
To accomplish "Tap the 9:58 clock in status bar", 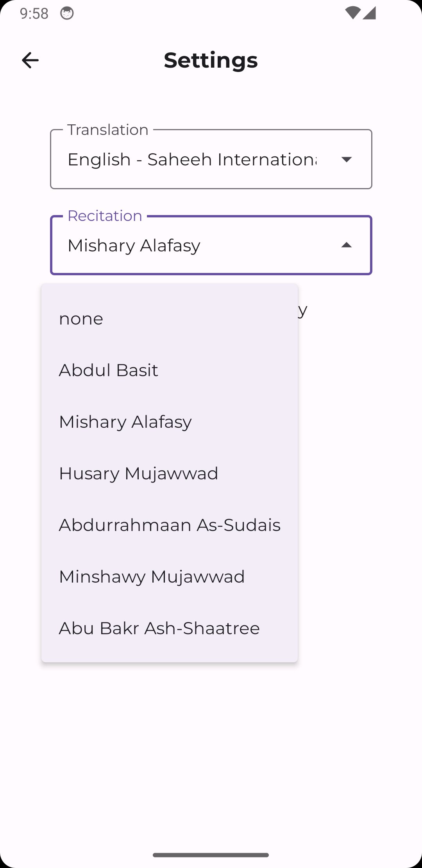I will click(x=34, y=14).
